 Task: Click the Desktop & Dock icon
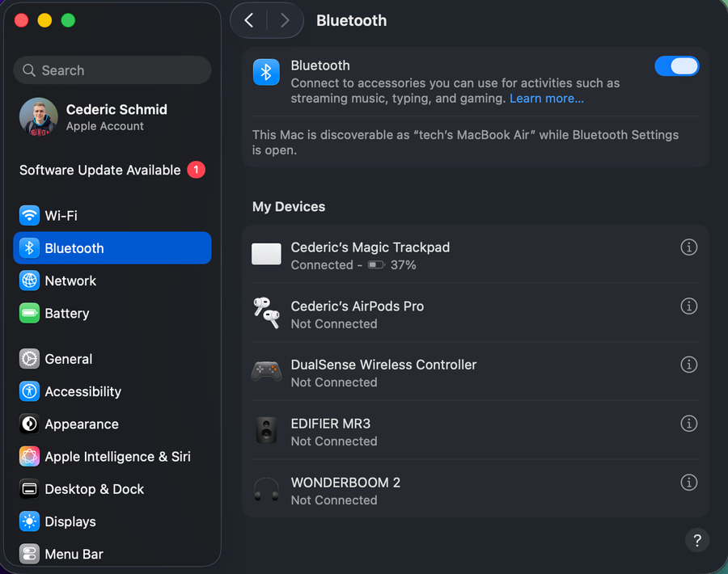click(x=29, y=488)
